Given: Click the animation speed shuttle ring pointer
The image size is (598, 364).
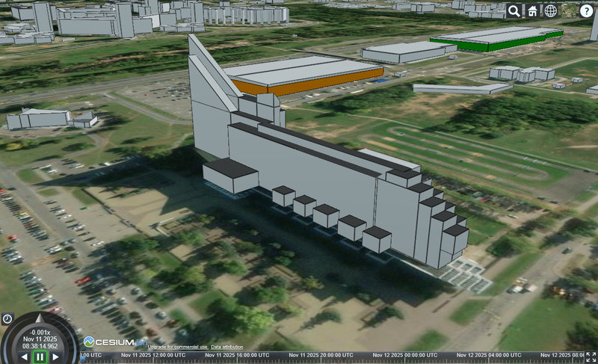Looking at the screenshot, I should (x=40, y=318).
